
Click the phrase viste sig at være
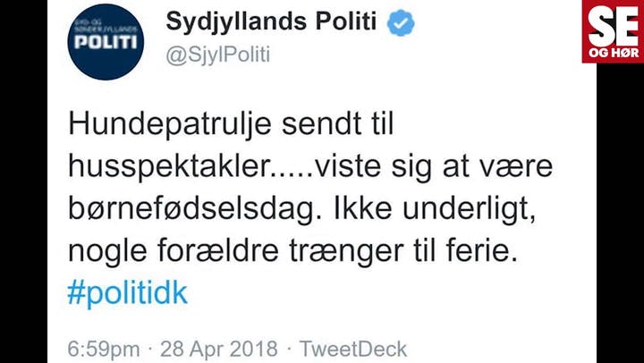click(x=411, y=166)
